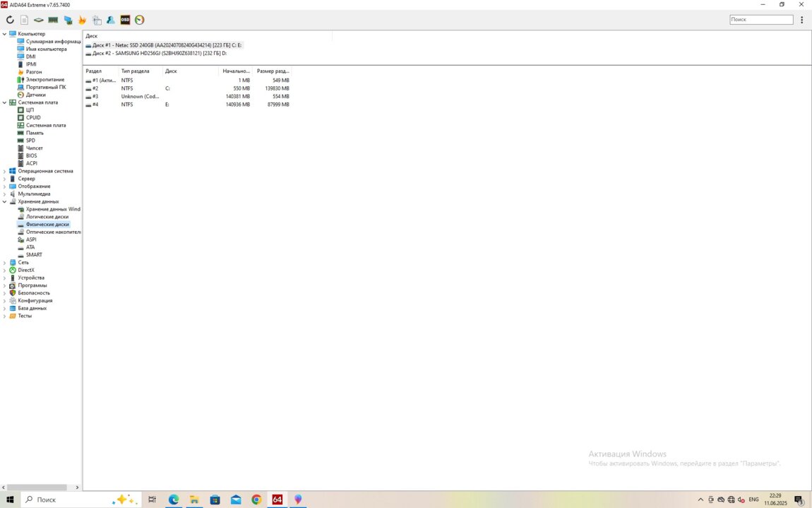
Task: Click the three-dot menu beside search
Action: (x=802, y=20)
